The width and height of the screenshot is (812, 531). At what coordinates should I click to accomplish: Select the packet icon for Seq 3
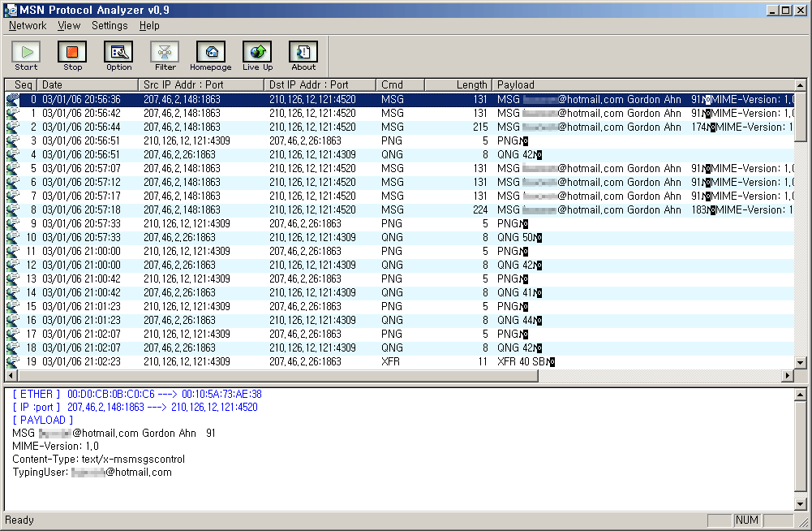click(x=12, y=141)
